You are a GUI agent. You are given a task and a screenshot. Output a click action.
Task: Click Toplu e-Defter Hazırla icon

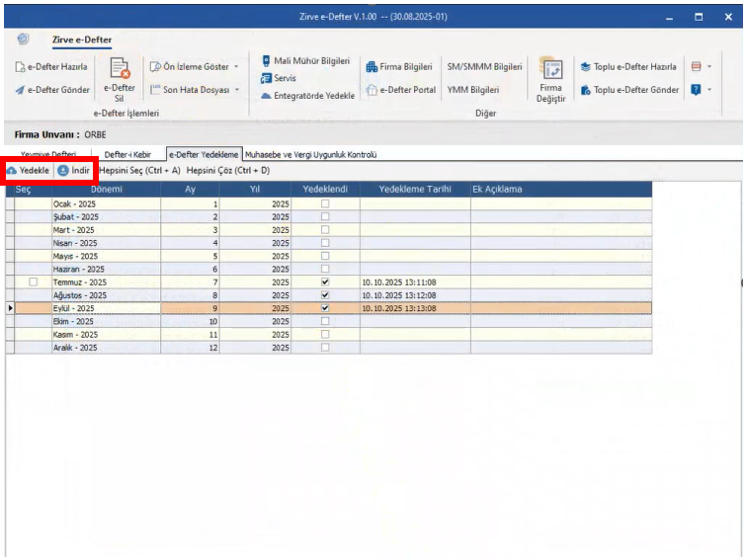[x=586, y=67]
